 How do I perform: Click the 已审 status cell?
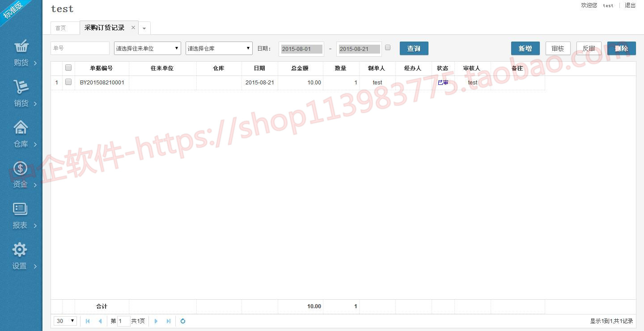click(443, 83)
